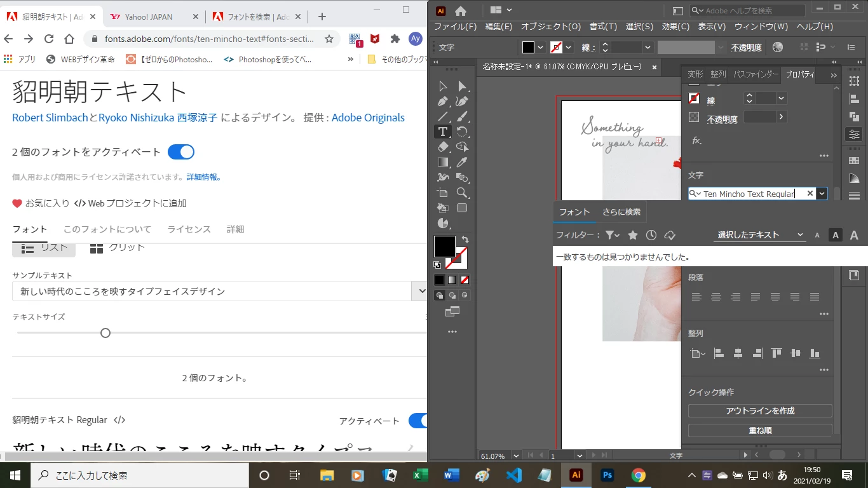Open font family dropdown arrow
Image resolution: width=868 pixels, height=488 pixels.
pyautogui.click(x=822, y=193)
